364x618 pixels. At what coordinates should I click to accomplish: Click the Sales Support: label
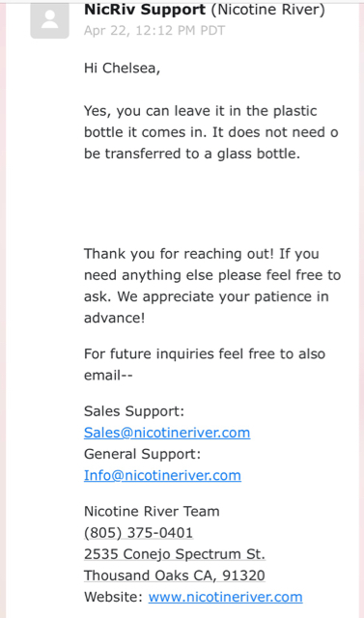[x=134, y=411]
